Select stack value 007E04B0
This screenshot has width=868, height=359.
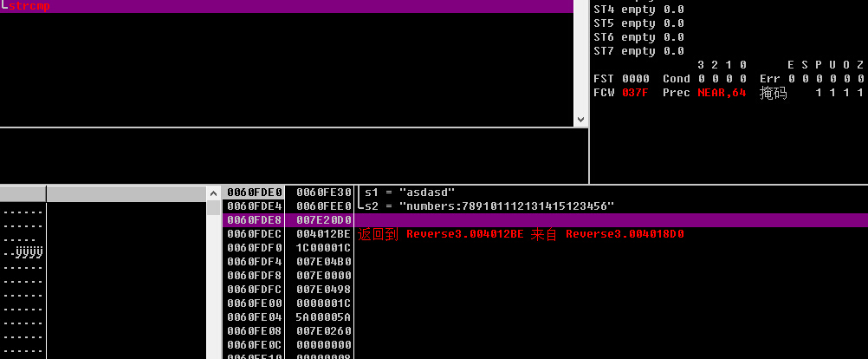[x=323, y=262]
